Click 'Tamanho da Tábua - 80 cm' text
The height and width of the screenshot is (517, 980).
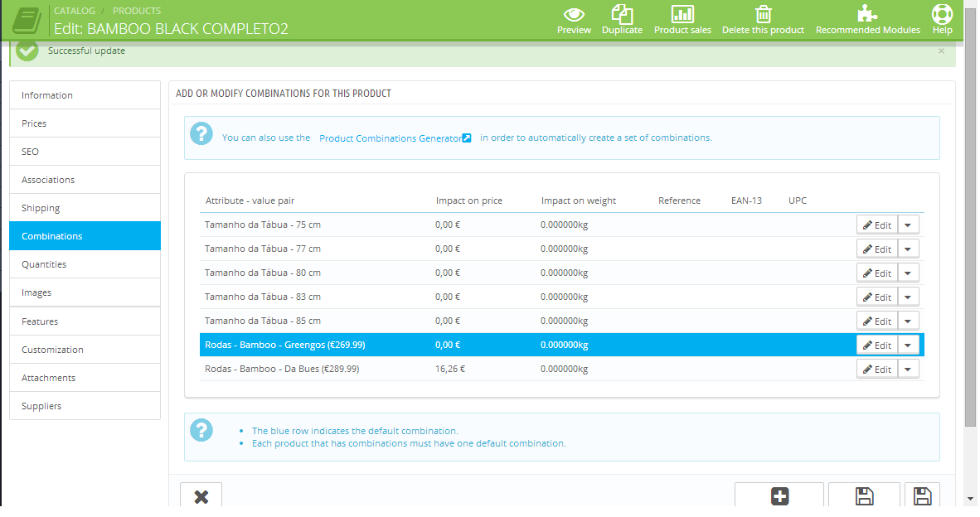click(263, 273)
